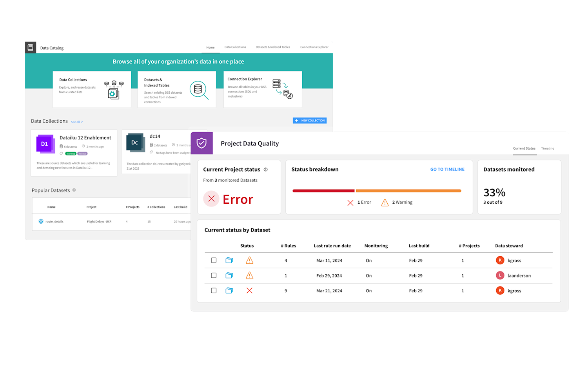Tick the checkbox for the Mar 21, 2024 dataset
Viewport: 588px width, 373px height.
pos(214,291)
